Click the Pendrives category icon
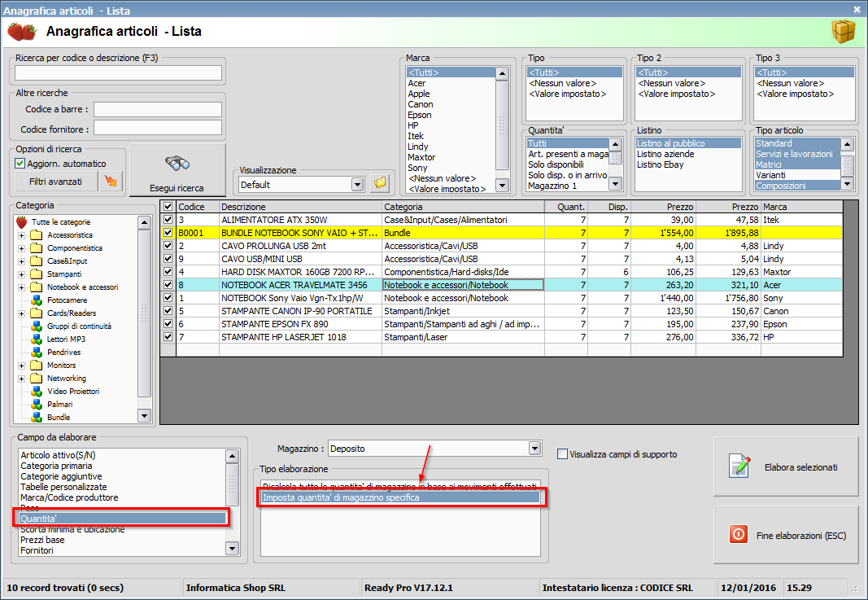This screenshot has height=600, width=868. 37,353
